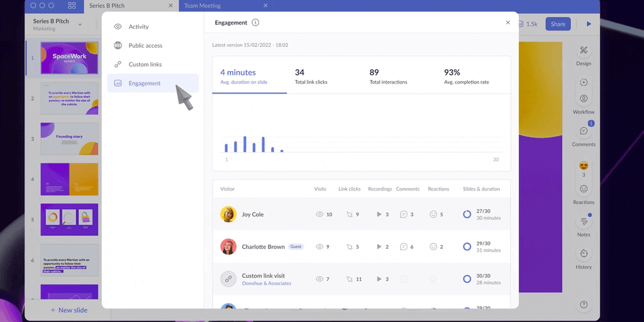Screen dimensions: 644x322
Task: Open the Workflow panel
Action: click(584, 99)
